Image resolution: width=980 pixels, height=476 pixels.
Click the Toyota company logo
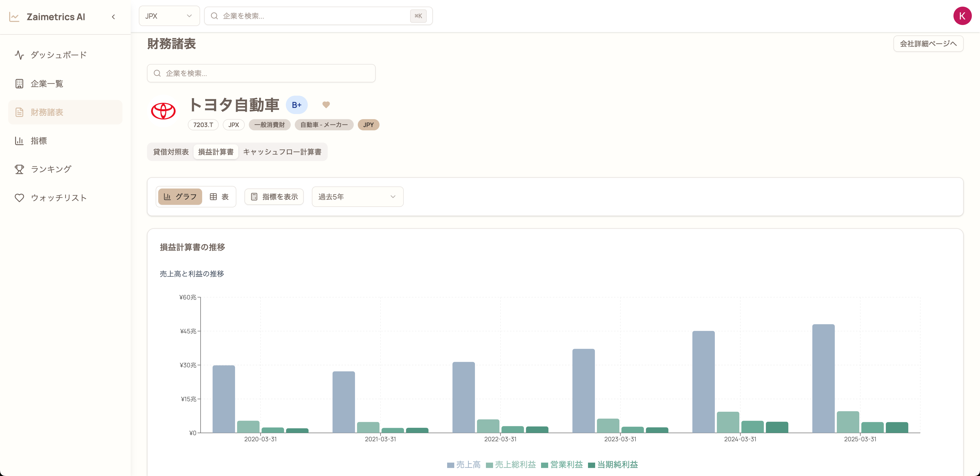pos(163,111)
